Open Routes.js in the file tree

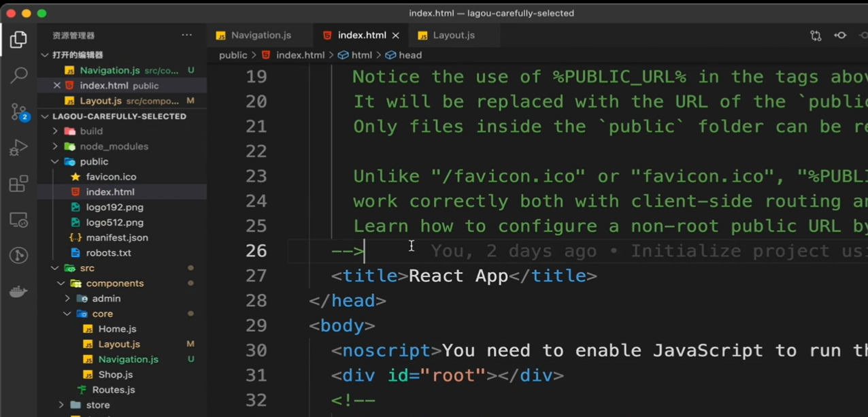click(113, 390)
